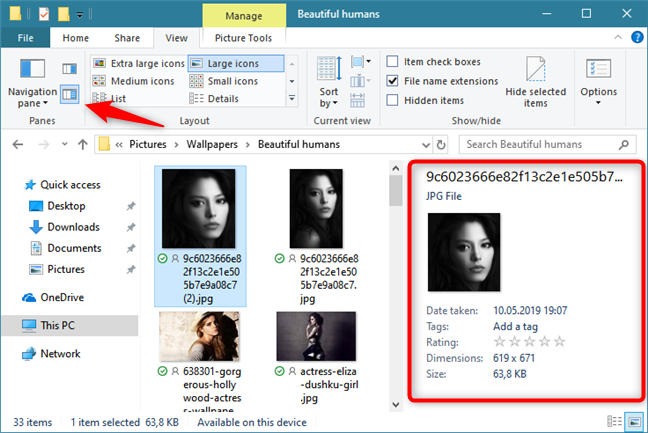Select Medium icons layout
This screenshot has height=433, width=648.
[133, 81]
